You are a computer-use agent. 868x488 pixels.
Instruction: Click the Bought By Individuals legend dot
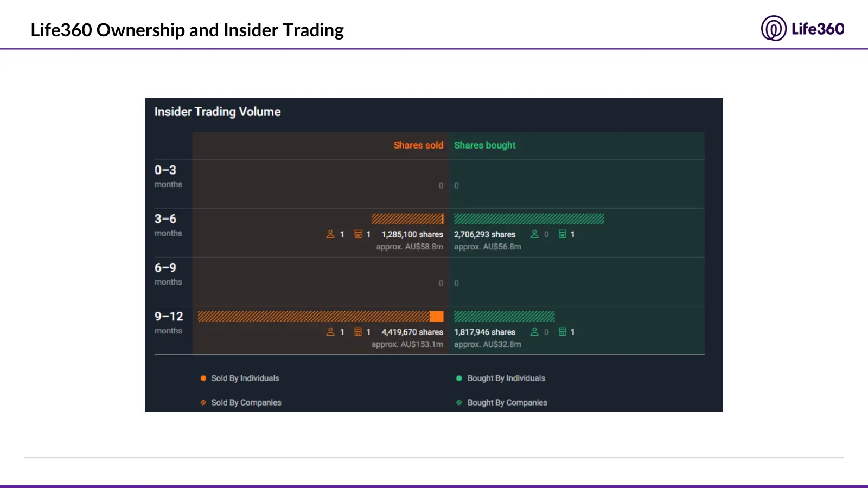coord(459,378)
